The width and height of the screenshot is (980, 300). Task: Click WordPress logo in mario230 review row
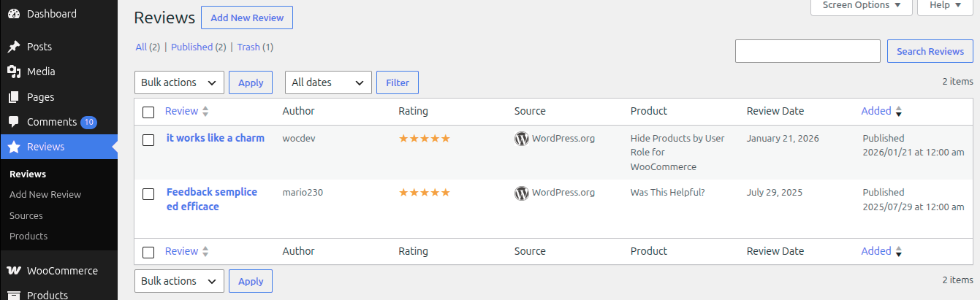pyautogui.click(x=522, y=193)
